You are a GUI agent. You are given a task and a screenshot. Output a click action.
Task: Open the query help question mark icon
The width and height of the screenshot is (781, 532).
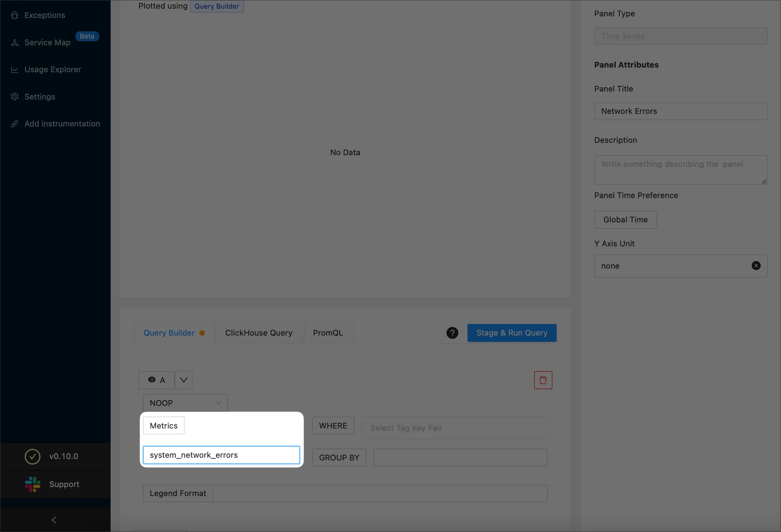pos(452,333)
